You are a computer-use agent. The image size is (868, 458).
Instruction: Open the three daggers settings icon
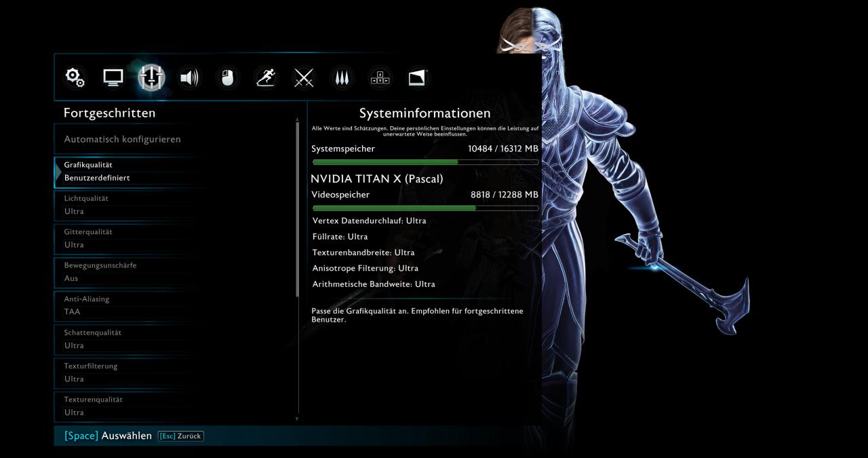pyautogui.click(x=342, y=77)
